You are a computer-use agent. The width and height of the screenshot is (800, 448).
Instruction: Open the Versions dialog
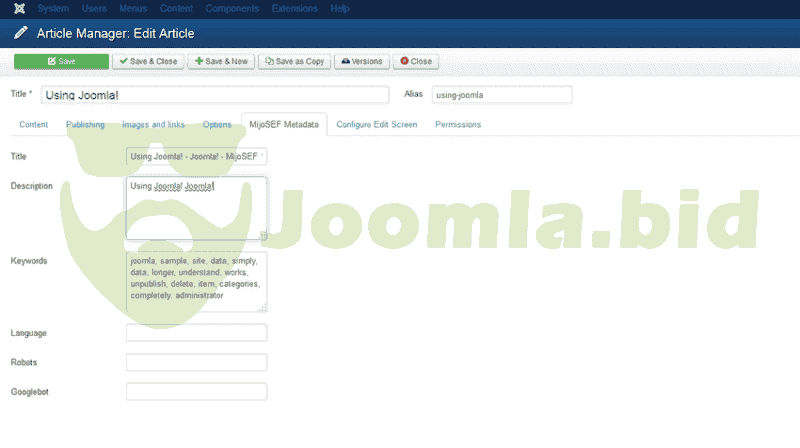click(x=362, y=61)
